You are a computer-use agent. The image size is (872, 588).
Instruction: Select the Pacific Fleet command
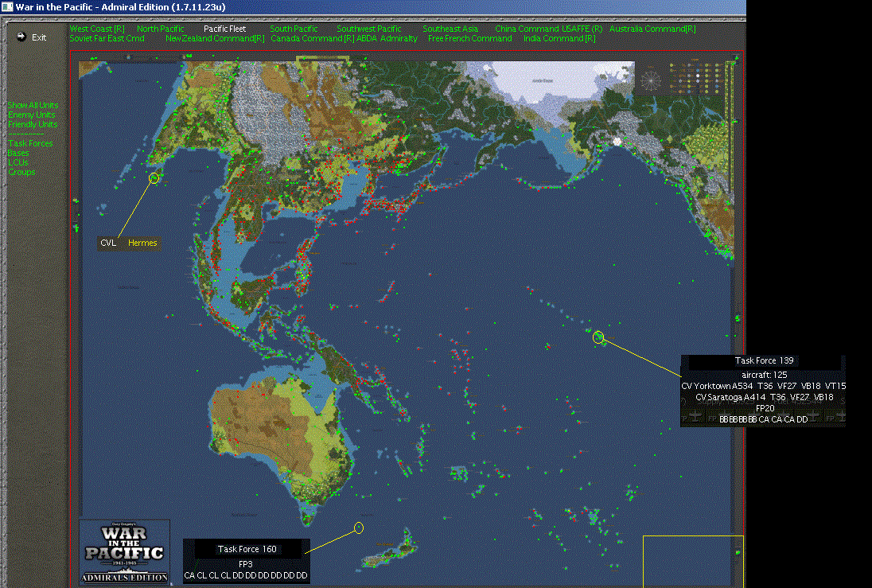(x=224, y=29)
